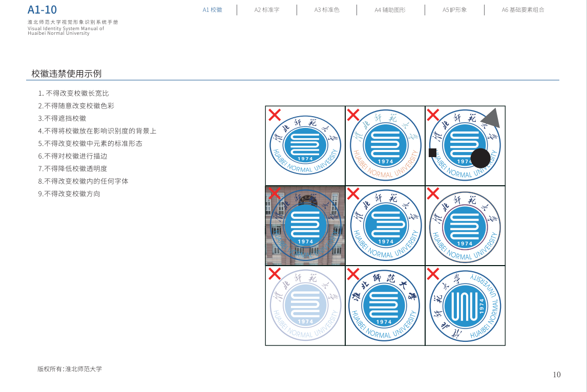The width and height of the screenshot is (587, 392).
Task: Open the A5 IP形象 tab
Action: (454, 10)
